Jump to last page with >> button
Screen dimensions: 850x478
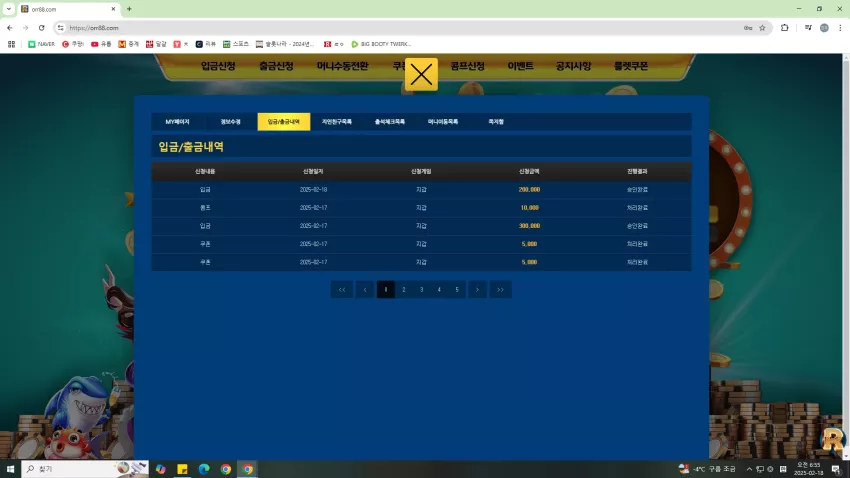pos(500,289)
